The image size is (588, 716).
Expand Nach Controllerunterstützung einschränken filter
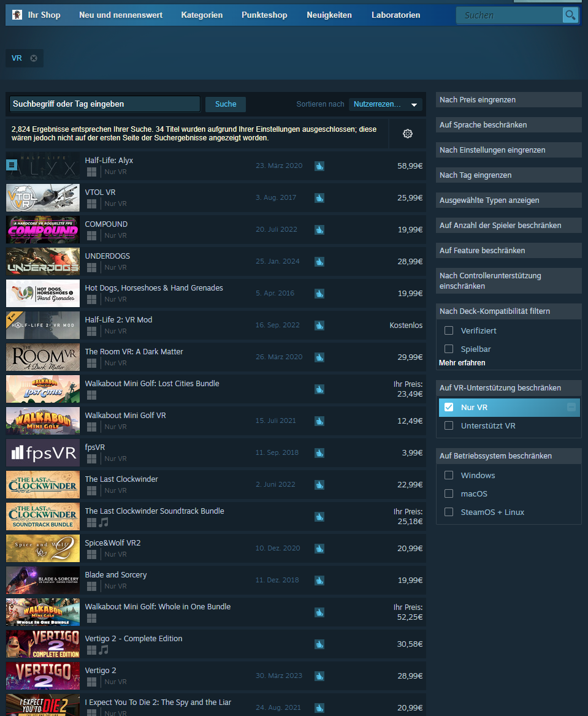pos(508,281)
